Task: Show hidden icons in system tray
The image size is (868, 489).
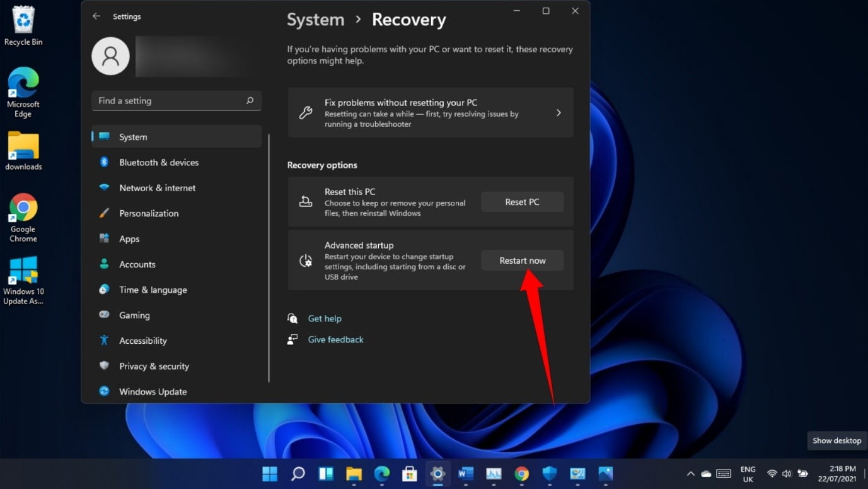Action: [690, 473]
